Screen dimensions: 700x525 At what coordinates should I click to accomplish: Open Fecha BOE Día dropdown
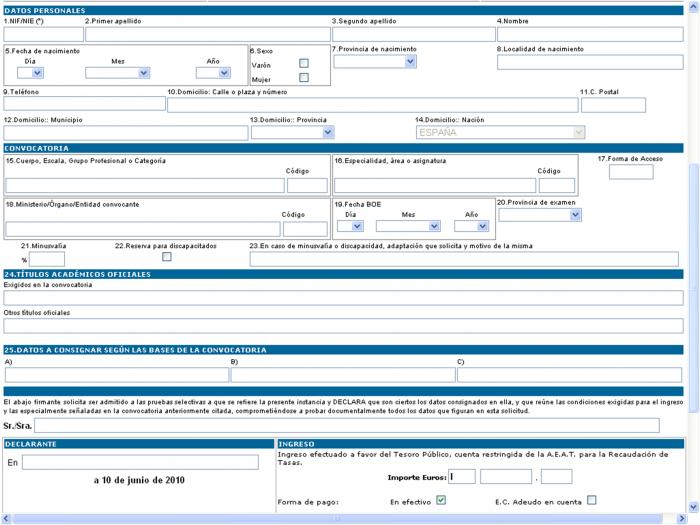pyautogui.click(x=350, y=226)
